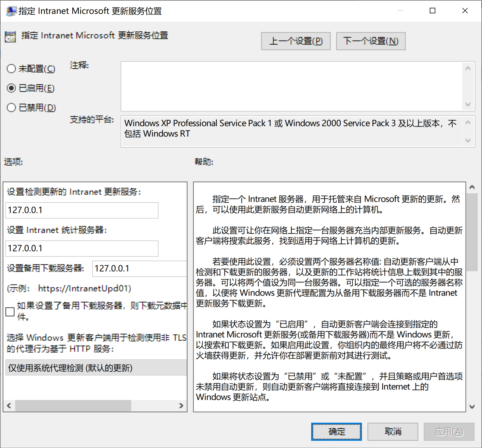The width and height of the screenshot is (482, 448).
Task: Click inside the 注释 comment text area
Action: click(x=291, y=86)
